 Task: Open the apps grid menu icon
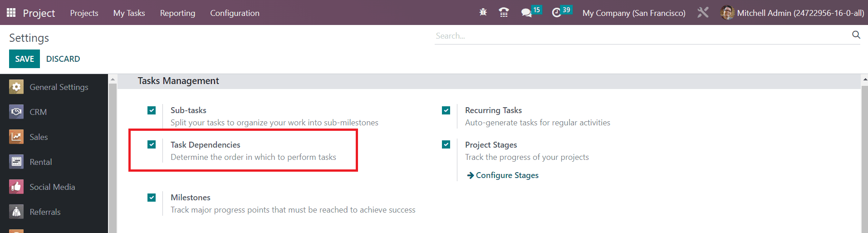pos(11,13)
